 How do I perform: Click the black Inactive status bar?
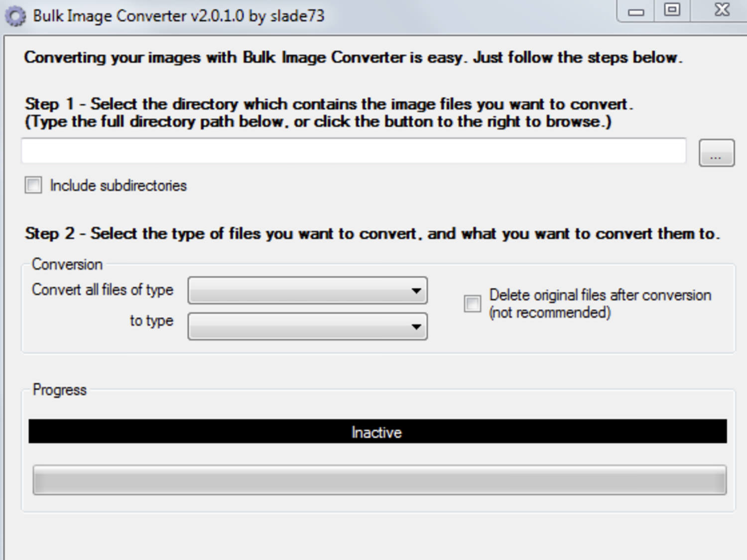point(377,432)
